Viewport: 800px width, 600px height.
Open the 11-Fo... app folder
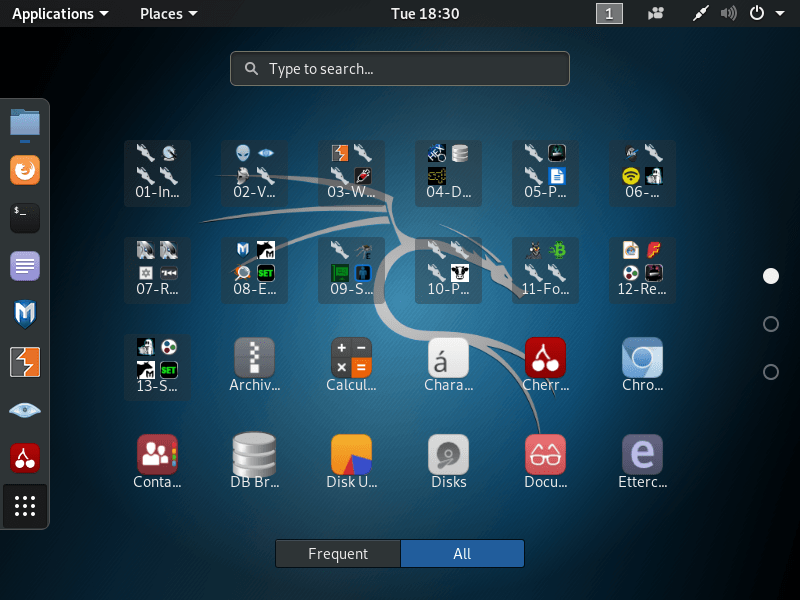[545, 270]
